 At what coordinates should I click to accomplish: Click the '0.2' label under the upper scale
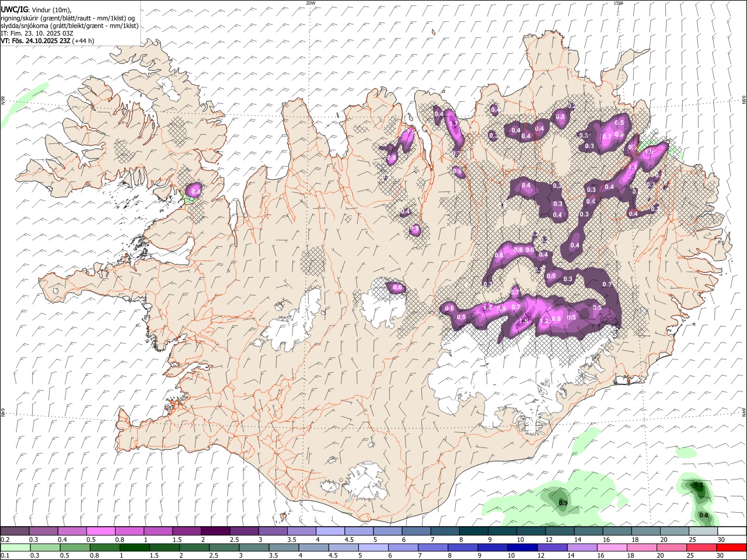coord(5,540)
